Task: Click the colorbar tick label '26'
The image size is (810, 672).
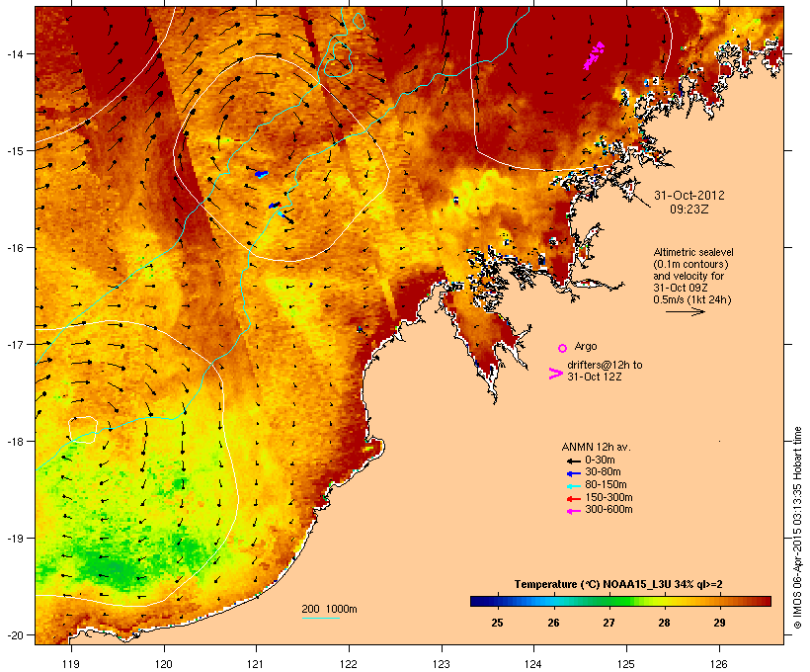Action: 553,623
